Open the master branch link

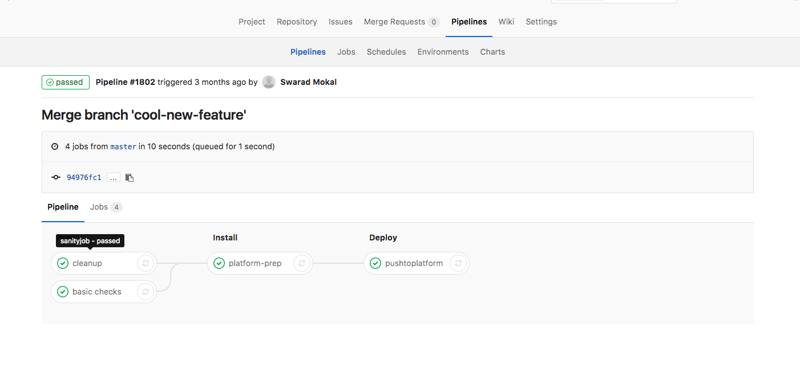tap(123, 147)
